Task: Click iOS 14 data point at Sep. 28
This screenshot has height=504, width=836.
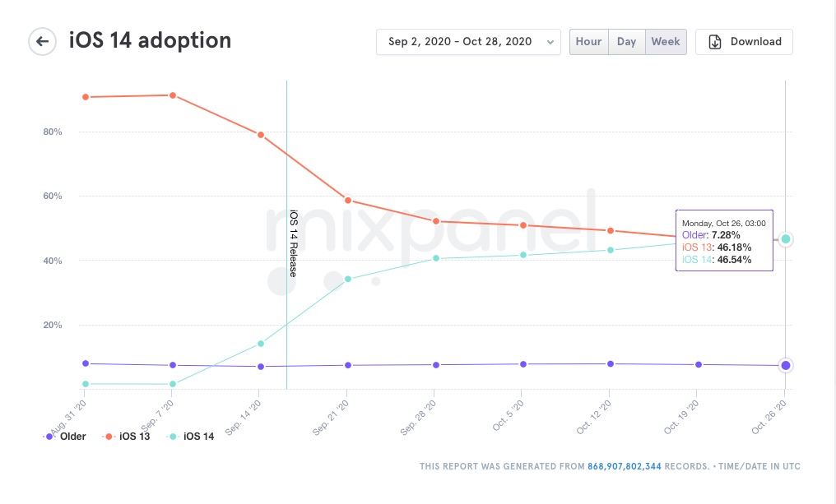Action: click(435, 258)
